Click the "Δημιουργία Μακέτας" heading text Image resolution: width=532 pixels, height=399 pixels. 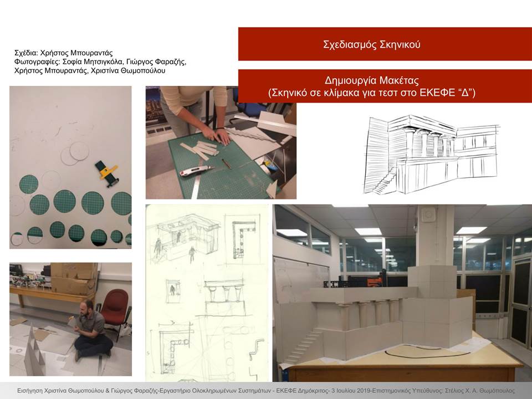tap(371, 80)
